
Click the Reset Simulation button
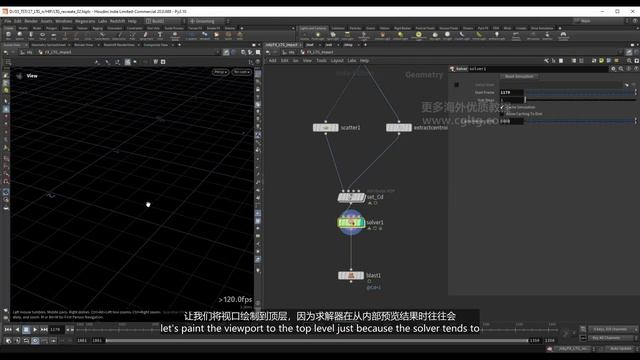tap(519, 76)
